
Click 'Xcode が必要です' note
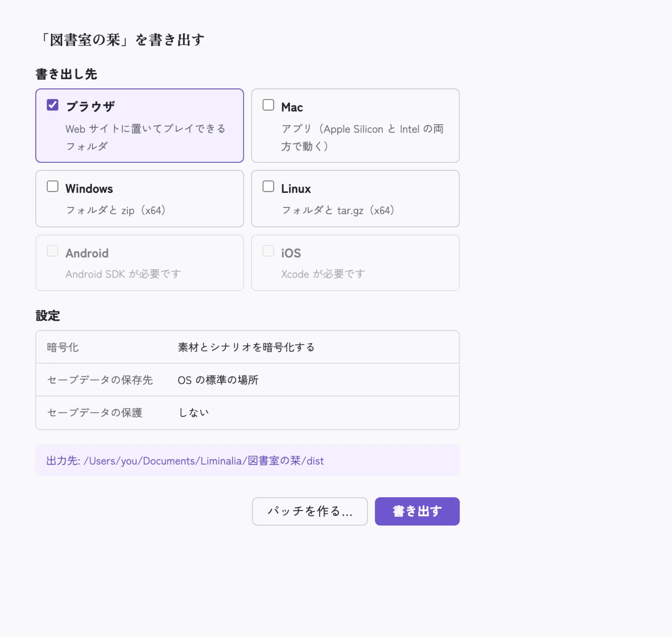[x=323, y=274]
